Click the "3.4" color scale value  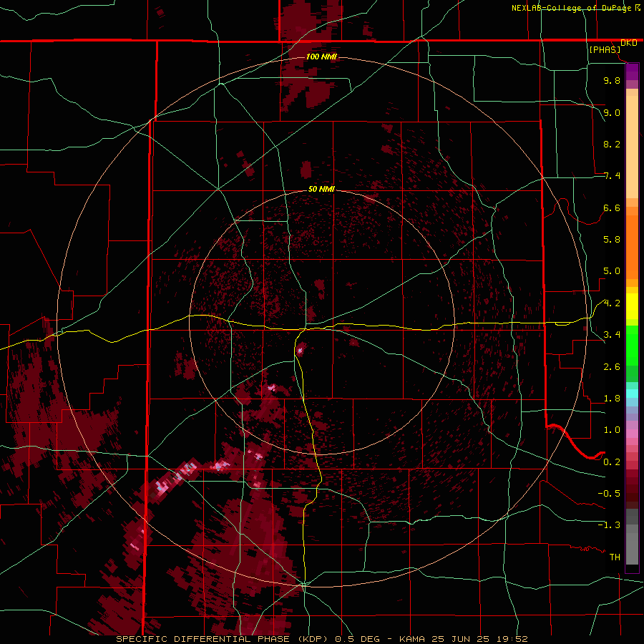click(612, 335)
